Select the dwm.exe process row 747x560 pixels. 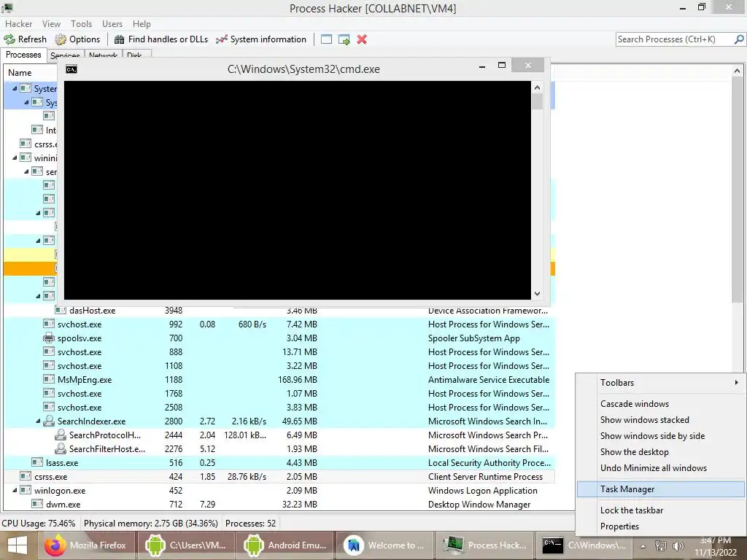pos(279,505)
